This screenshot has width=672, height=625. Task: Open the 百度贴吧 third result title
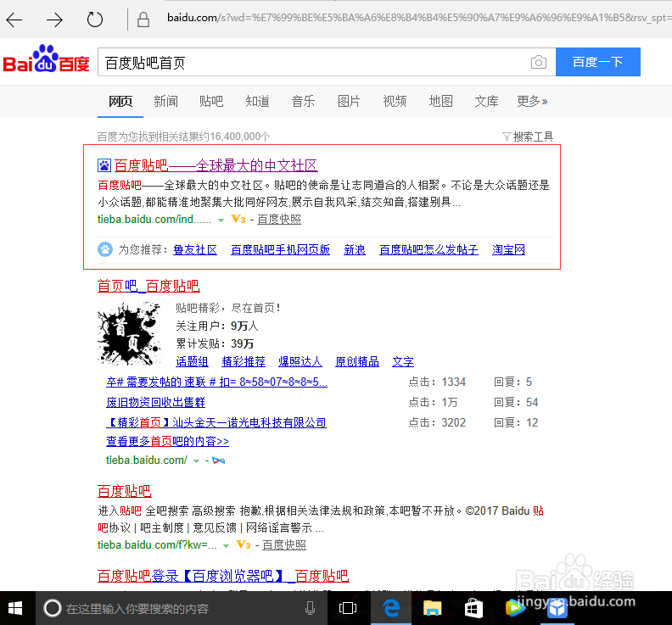tap(124, 491)
